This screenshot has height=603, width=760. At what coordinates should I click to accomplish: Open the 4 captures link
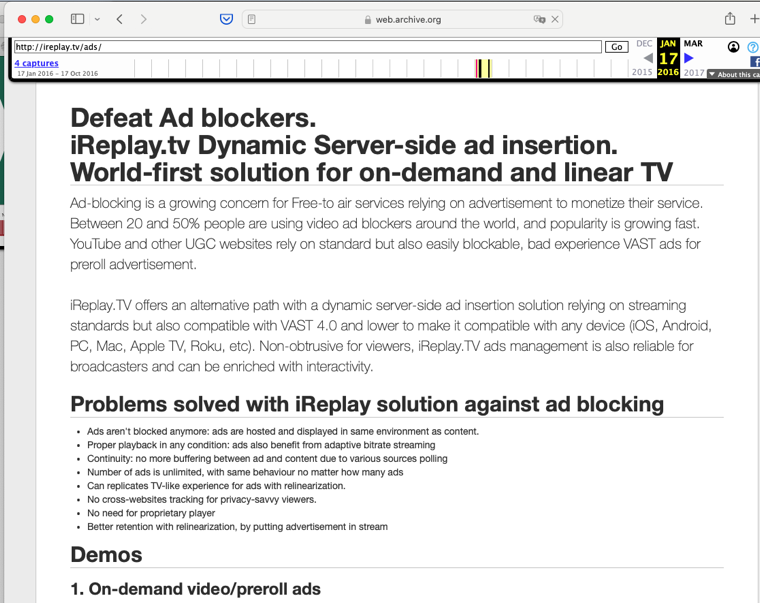pos(36,63)
